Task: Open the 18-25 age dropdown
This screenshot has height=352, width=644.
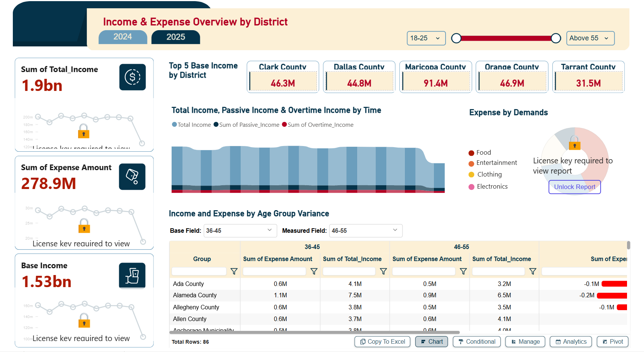Action: (x=426, y=38)
